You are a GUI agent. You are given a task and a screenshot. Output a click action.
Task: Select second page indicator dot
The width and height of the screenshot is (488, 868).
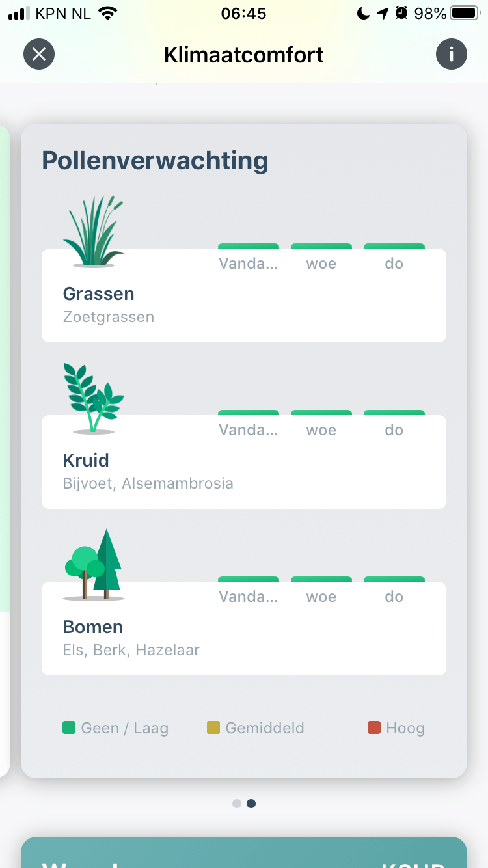tap(251, 804)
